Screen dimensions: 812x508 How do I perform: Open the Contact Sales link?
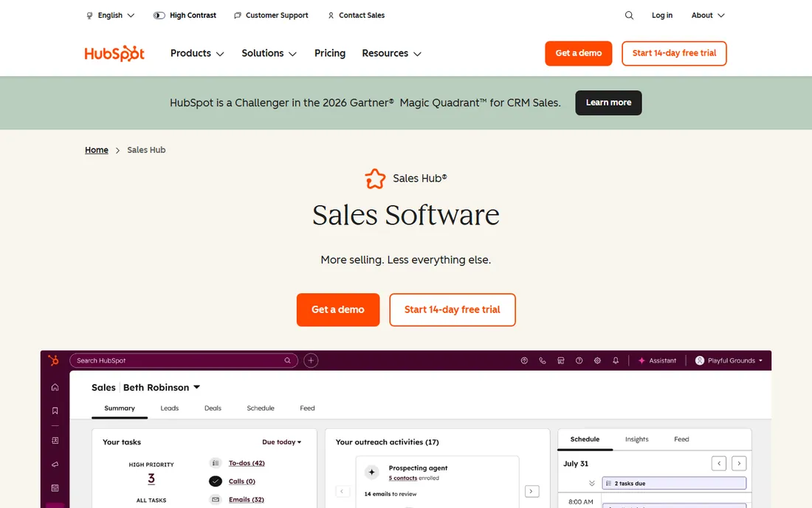pyautogui.click(x=357, y=16)
